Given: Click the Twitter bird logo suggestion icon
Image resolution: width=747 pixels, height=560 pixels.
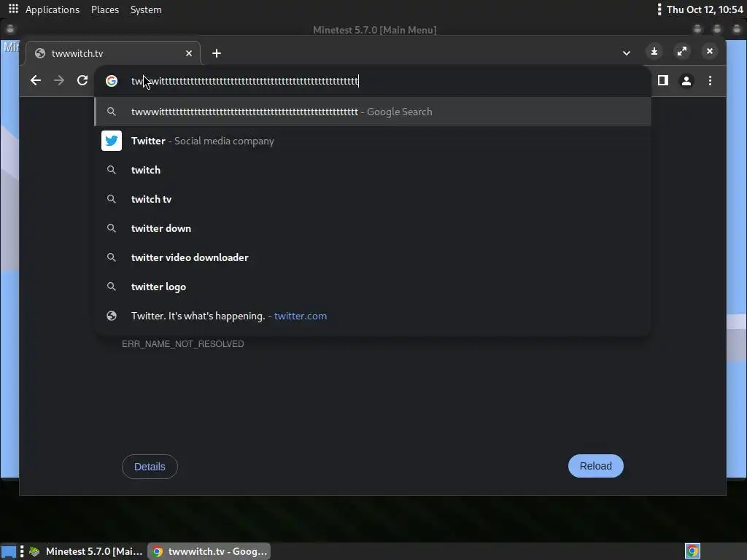Looking at the screenshot, I should 112,141.
